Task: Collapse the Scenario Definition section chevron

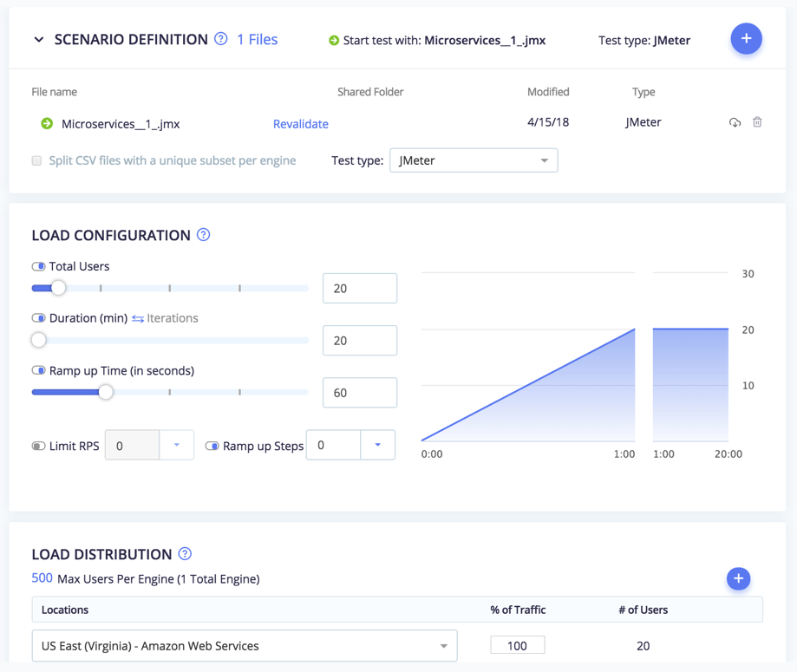Action: [x=39, y=40]
